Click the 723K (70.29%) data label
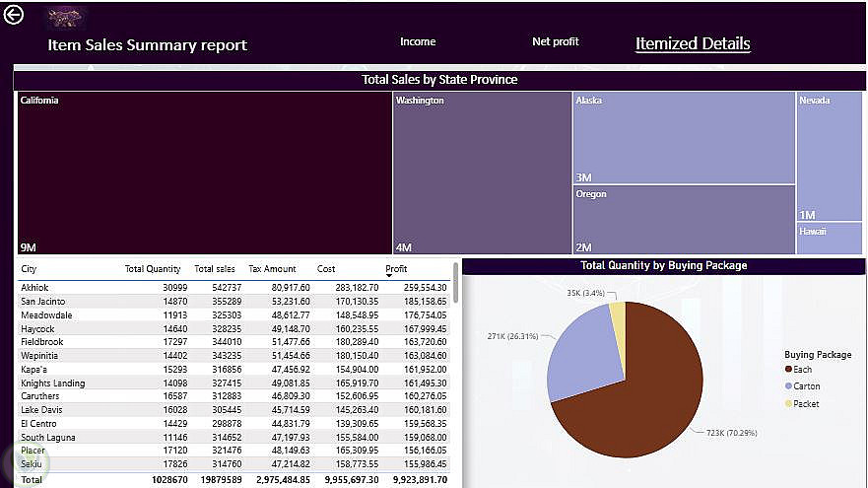The height and width of the screenshot is (488, 868). click(x=731, y=433)
